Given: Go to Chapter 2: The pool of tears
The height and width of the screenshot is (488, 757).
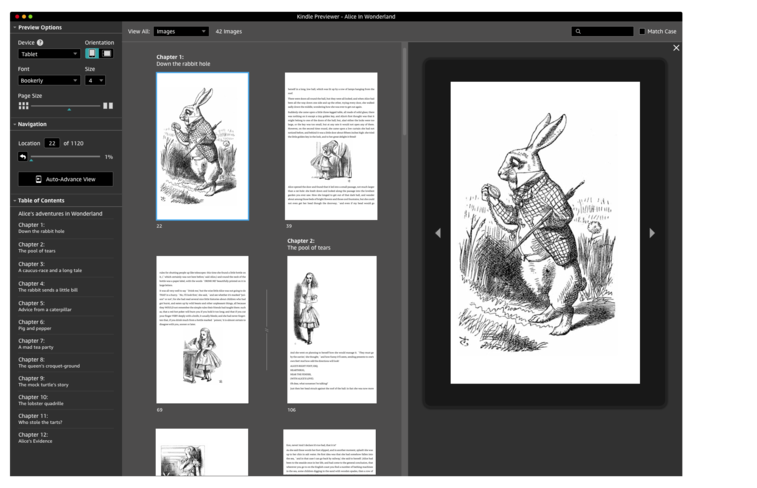Looking at the screenshot, I should point(37,248).
